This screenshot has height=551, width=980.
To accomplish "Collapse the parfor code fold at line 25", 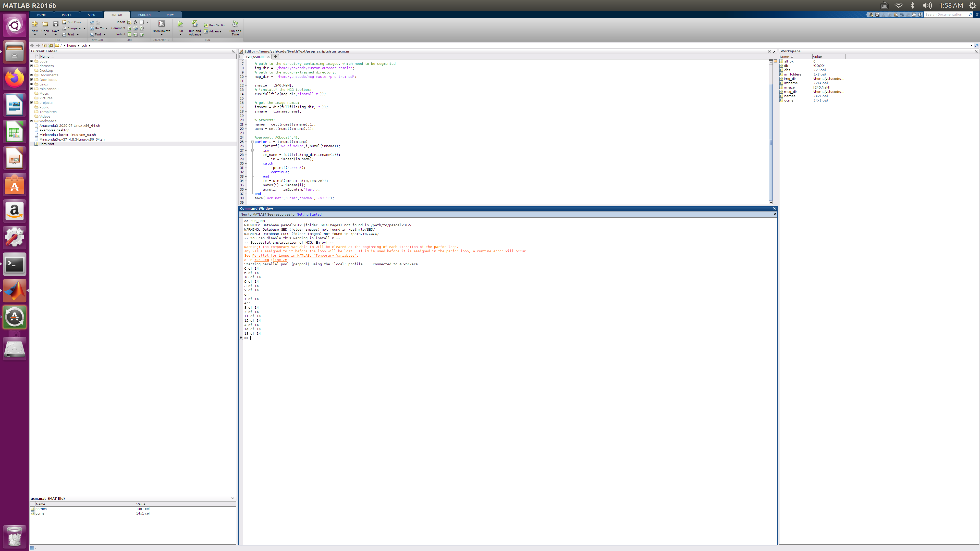I will pyautogui.click(x=252, y=142).
